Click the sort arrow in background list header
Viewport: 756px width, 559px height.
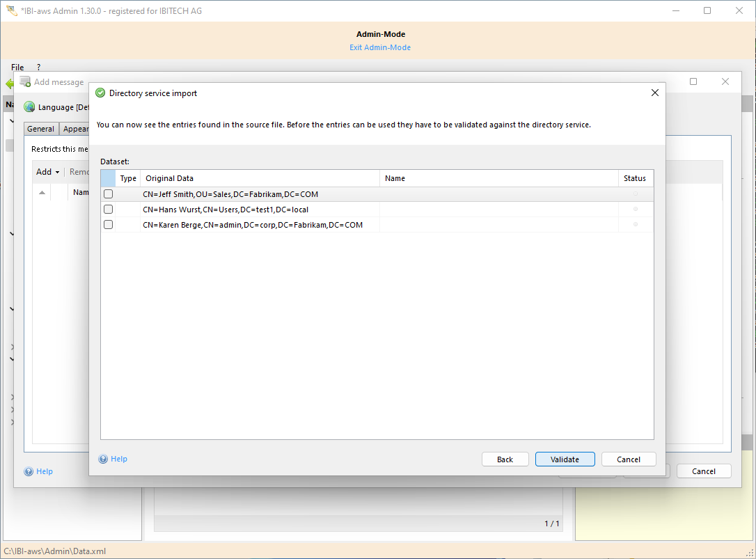coord(42,192)
